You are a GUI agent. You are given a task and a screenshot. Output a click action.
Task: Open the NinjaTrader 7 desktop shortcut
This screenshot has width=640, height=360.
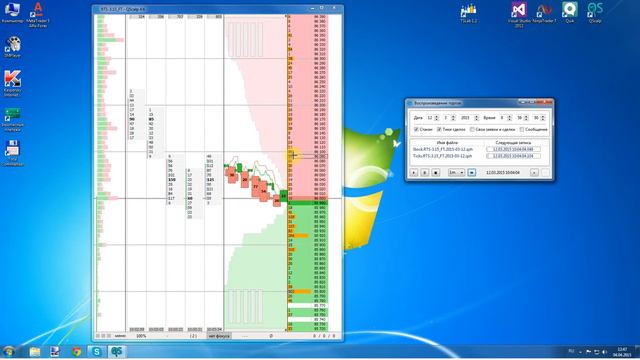544,13
